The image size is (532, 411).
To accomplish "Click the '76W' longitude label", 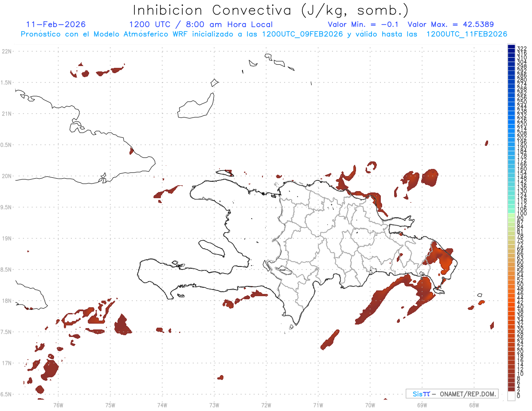I will tap(58, 404).
